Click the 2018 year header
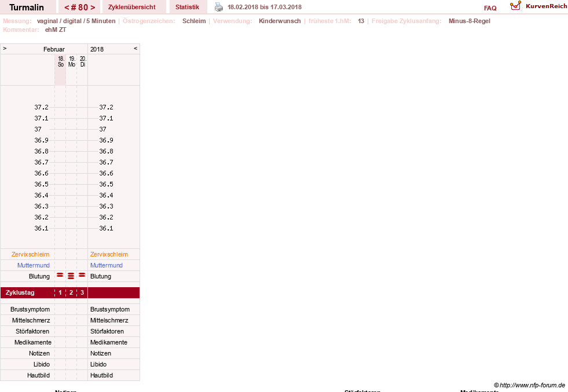 [97, 49]
